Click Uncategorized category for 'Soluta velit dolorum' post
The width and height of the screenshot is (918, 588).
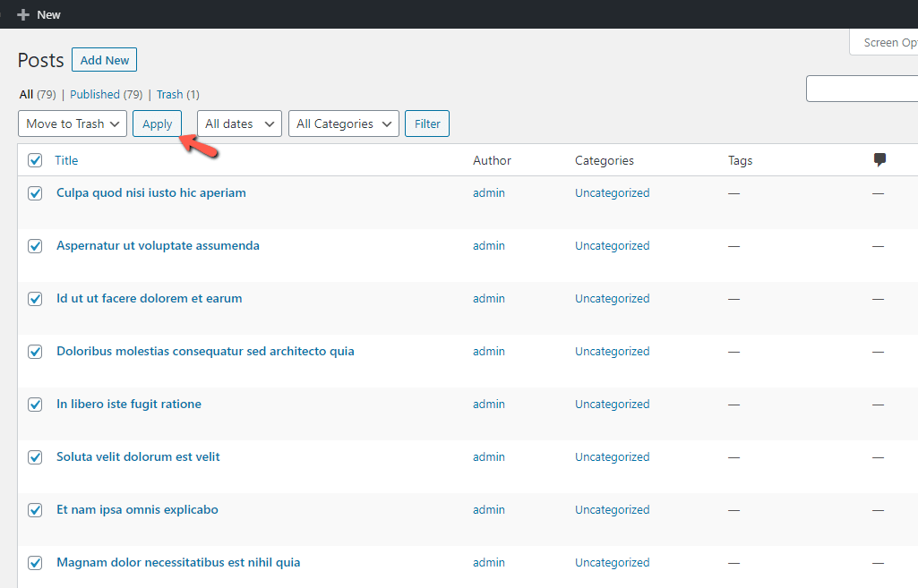tap(613, 456)
